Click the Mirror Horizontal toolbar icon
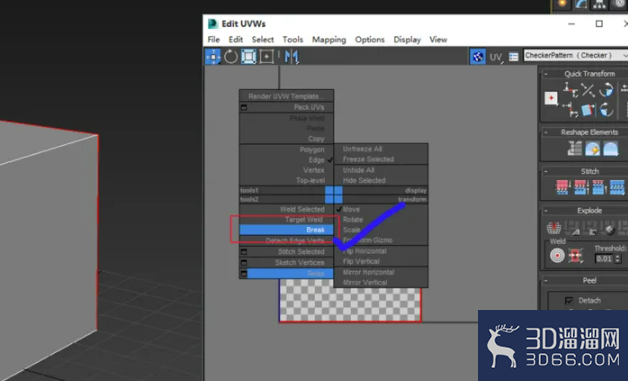 coord(291,56)
